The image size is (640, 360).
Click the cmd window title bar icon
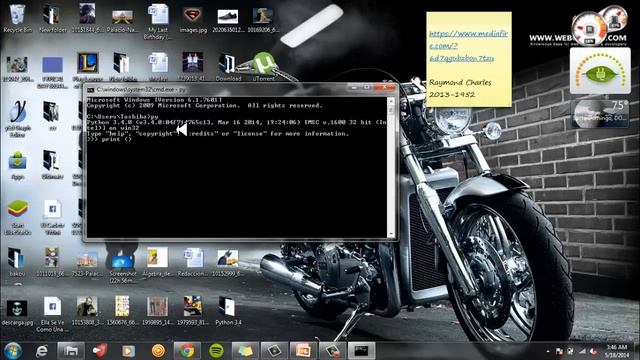click(90, 89)
